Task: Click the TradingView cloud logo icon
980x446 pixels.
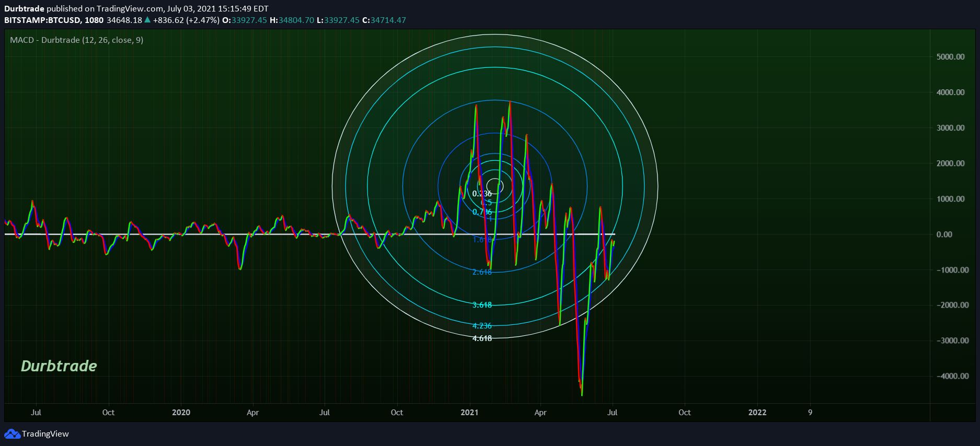Action: (x=12, y=434)
